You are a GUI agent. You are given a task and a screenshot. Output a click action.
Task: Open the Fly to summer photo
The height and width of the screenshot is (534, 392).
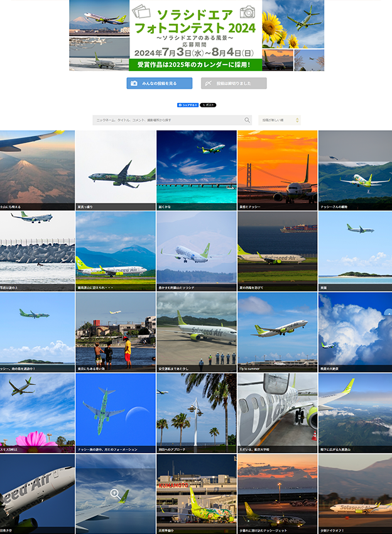pos(277,332)
